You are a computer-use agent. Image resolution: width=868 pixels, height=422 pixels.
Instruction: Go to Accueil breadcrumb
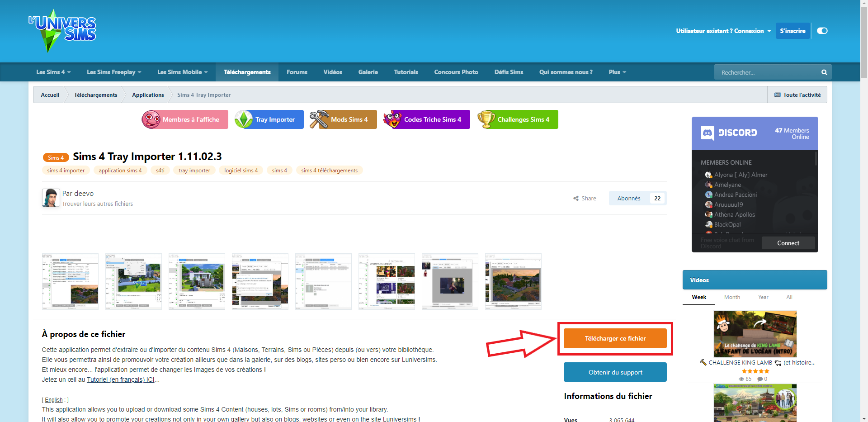50,95
